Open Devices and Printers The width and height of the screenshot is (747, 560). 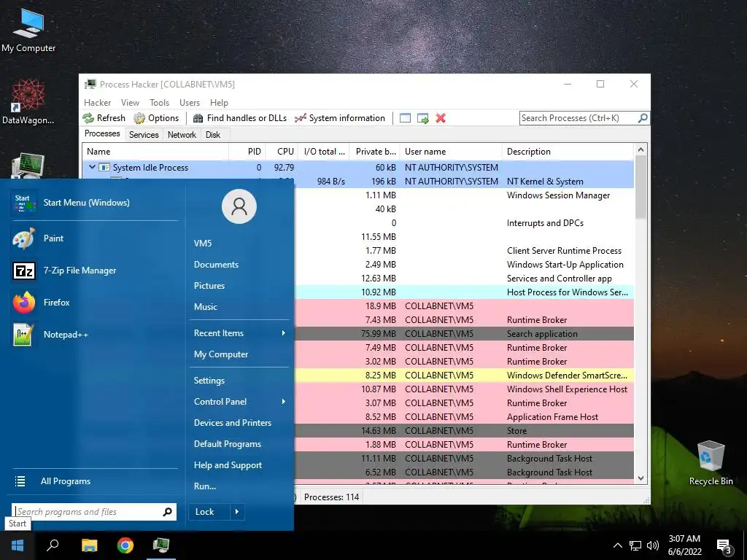pos(233,423)
